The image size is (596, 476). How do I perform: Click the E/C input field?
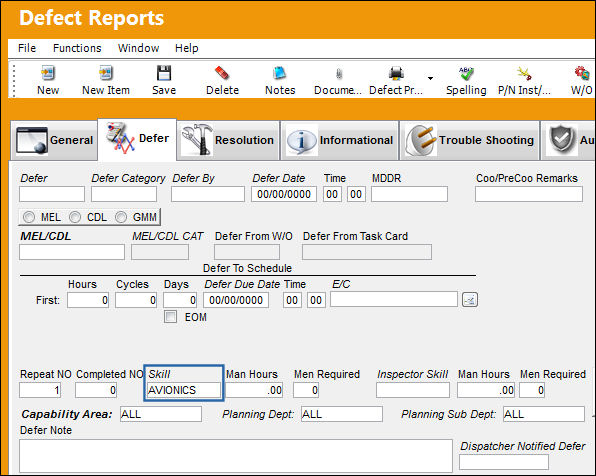tap(394, 299)
